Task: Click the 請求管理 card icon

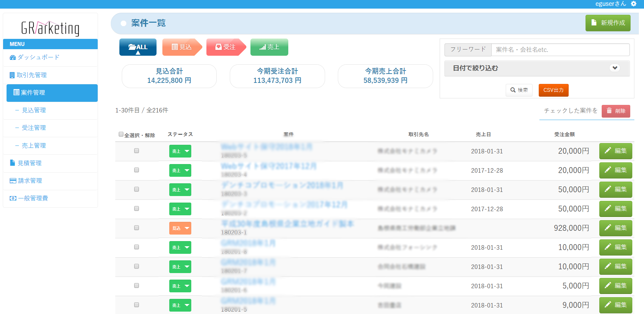Action: [x=13, y=181]
